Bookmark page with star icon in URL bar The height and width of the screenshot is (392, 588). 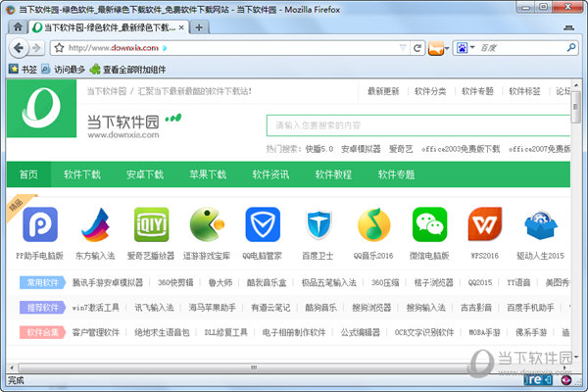tap(59, 48)
